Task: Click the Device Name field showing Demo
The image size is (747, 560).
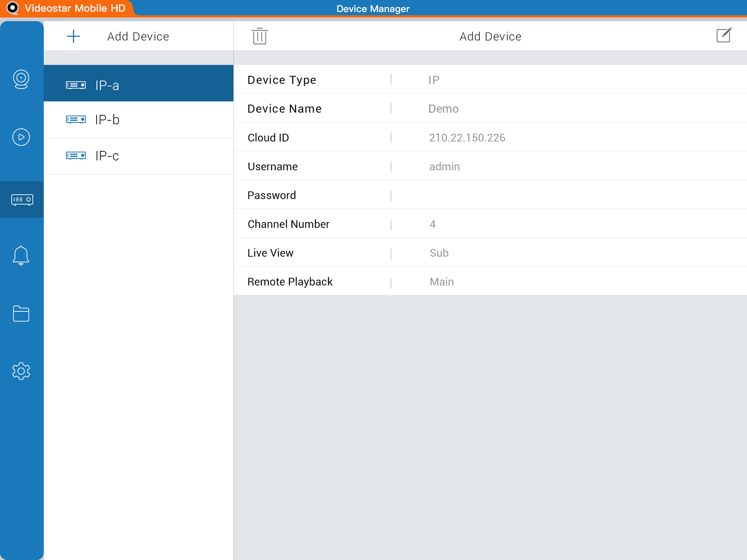Action: coord(443,109)
